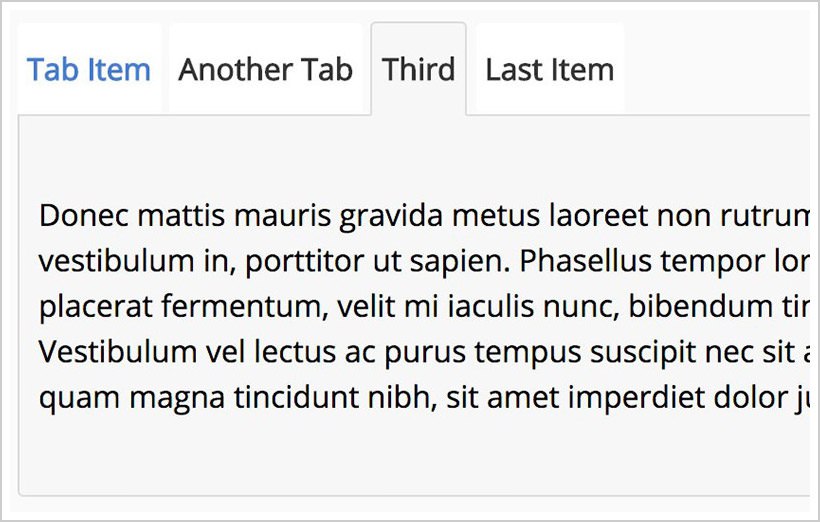Open the Another Tab tab
The image size is (820, 522).
pos(266,70)
